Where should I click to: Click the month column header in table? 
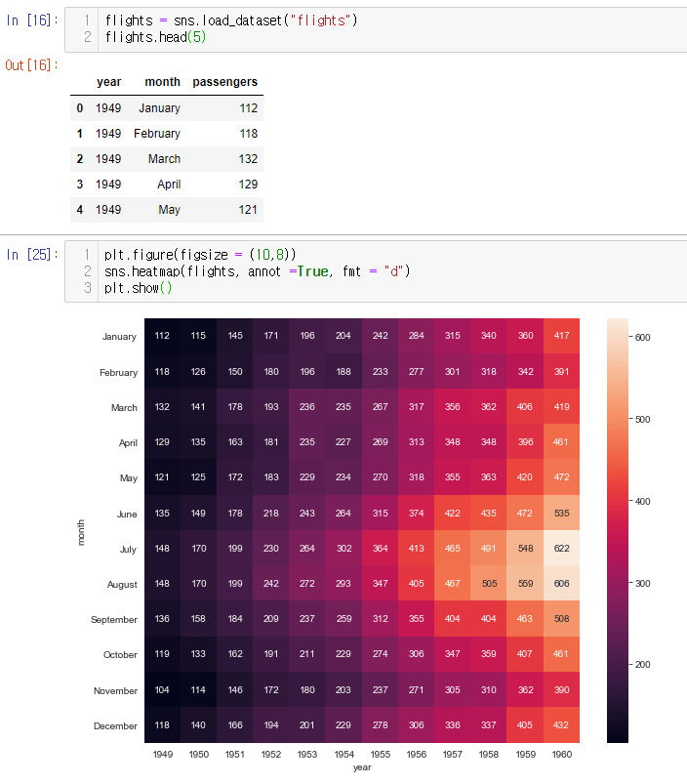[162, 82]
